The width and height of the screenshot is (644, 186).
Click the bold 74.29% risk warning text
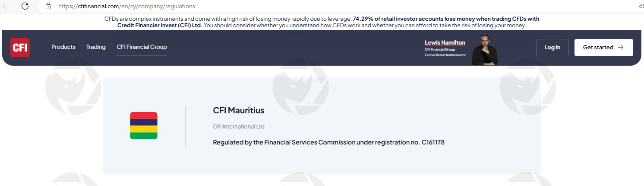pos(446,19)
